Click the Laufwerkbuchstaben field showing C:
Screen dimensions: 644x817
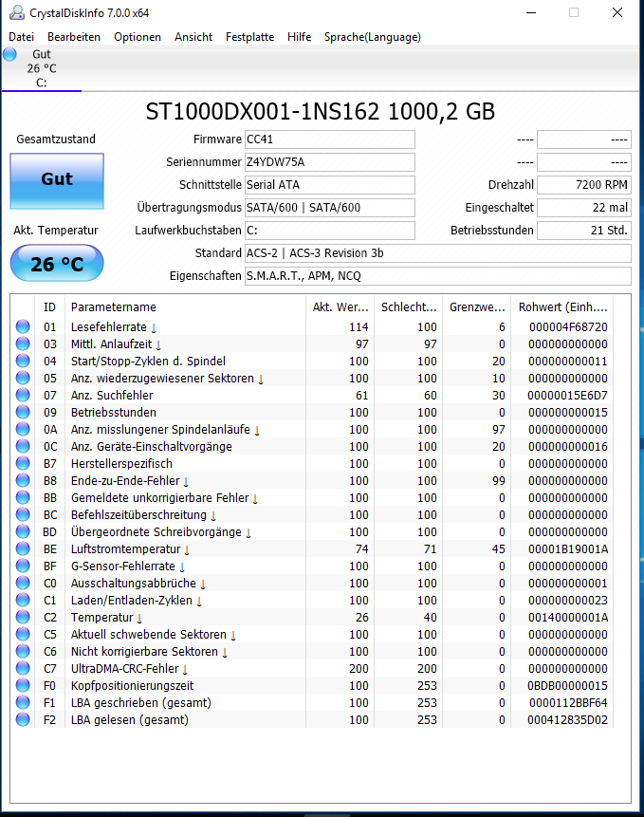click(x=330, y=231)
